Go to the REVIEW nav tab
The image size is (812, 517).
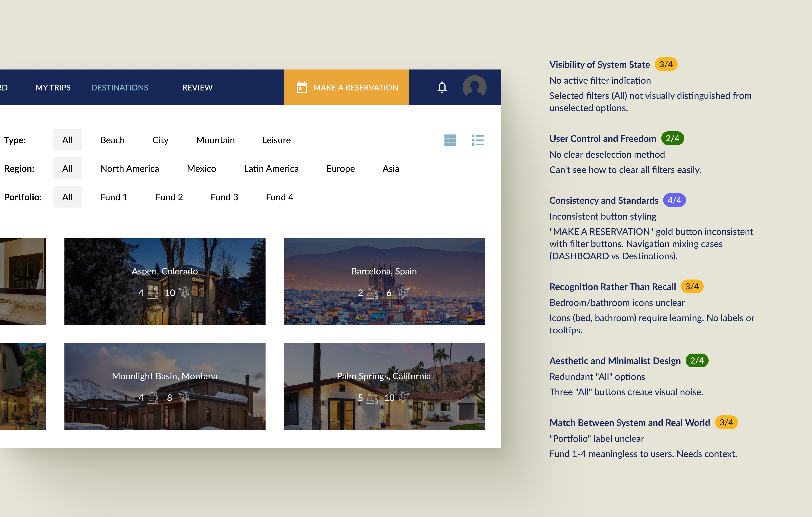pyautogui.click(x=197, y=87)
